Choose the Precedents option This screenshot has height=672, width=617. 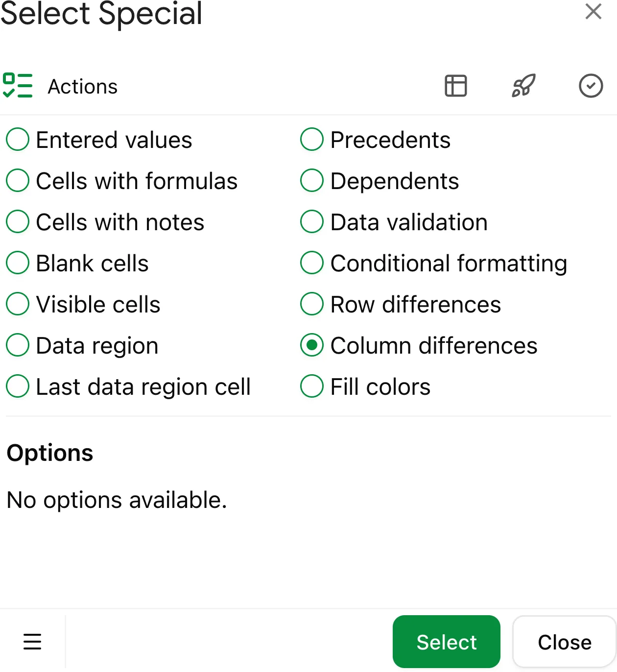311,139
